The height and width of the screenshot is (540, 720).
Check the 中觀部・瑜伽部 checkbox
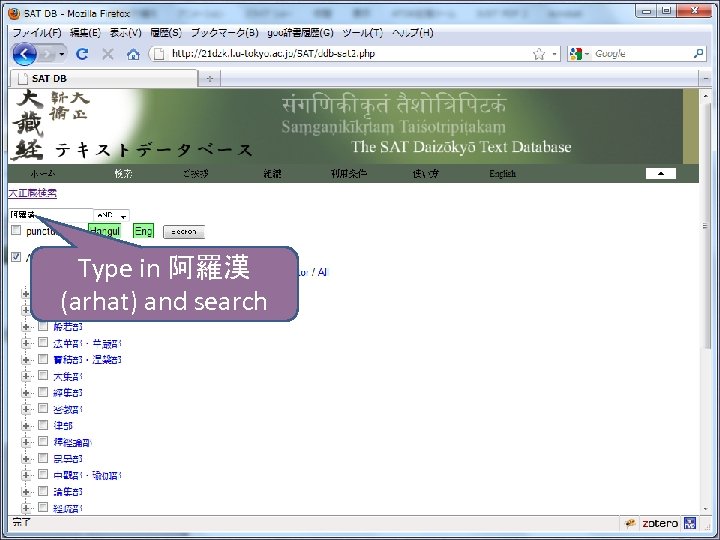tap(43, 474)
